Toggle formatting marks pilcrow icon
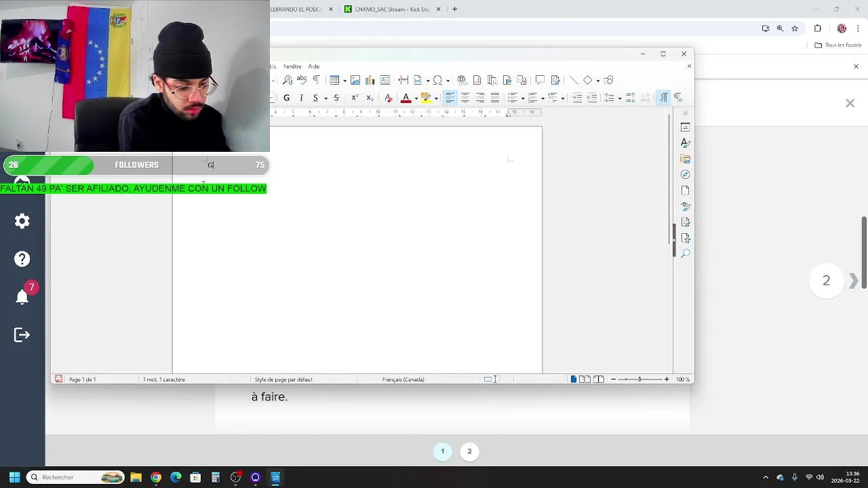Viewport: 868px width, 488px height. 316,80
